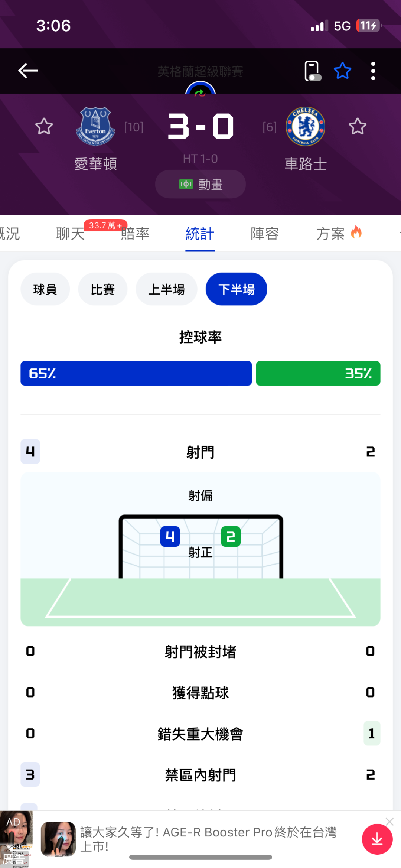Open the Everton team crest
The height and width of the screenshot is (868, 401).
pos(95,126)
